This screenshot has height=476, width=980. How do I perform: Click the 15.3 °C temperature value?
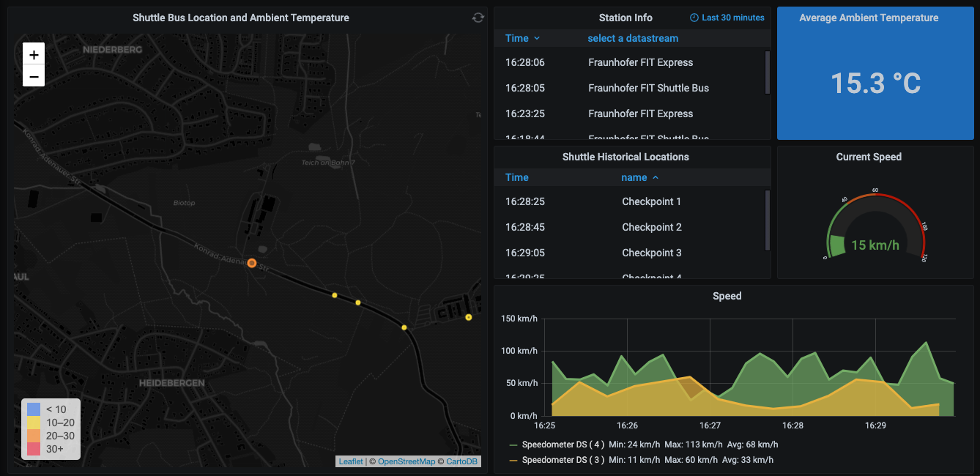tap(875, 83)
